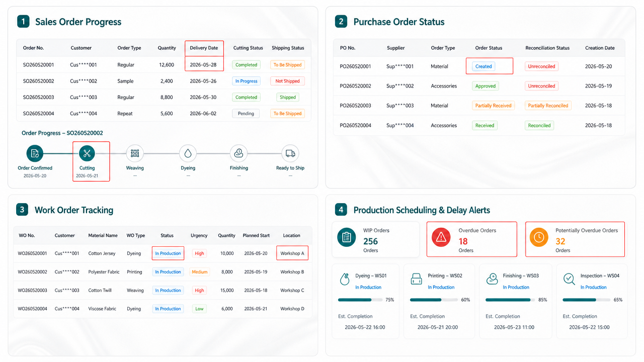Select the Medium urgency tag
This screenshot has height=362, width=644.
(200, 272)
